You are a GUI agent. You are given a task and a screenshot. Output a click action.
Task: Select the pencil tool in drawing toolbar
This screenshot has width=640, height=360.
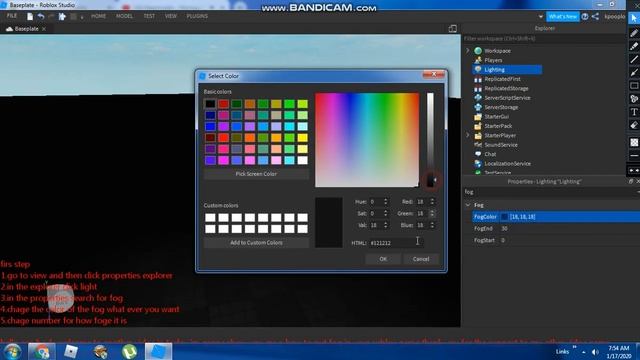pyautogui.click(x=634, y=33)
